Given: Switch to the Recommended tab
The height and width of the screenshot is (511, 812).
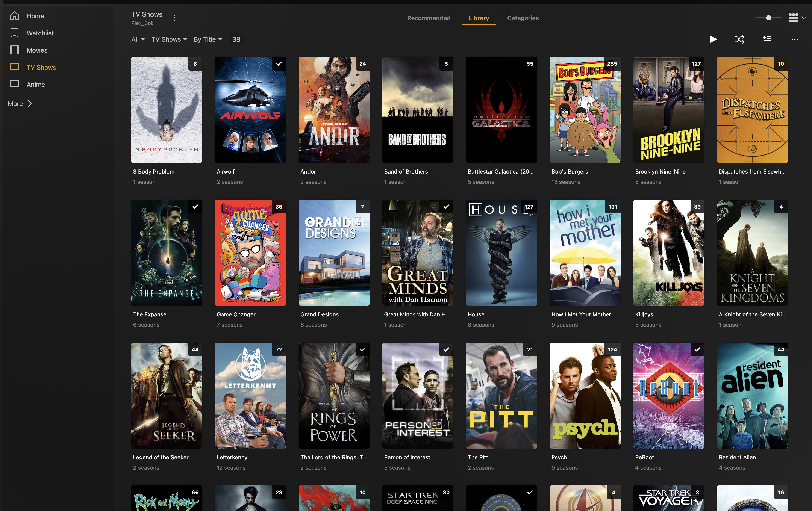Looking at the screenshot, I should click(x=429, y=18).
